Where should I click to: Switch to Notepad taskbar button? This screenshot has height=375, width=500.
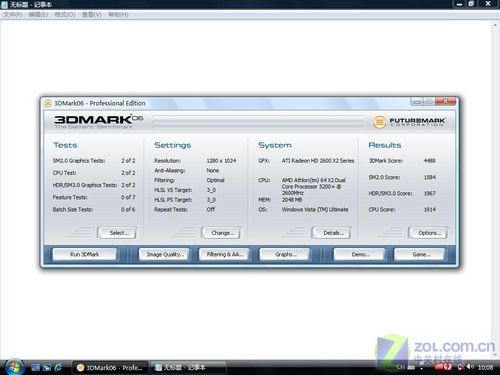pyautogui.click(x=189, y=368)
